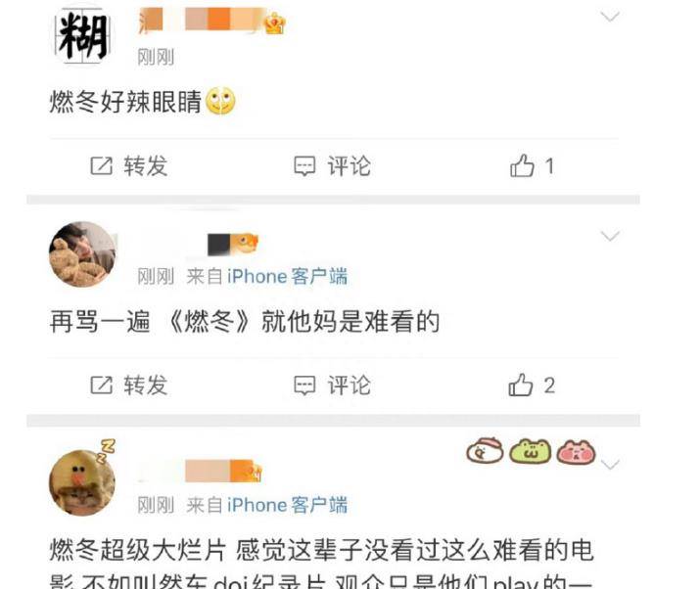Viewport: 700px width, 589px height.
Task: Open comments on the 再骂一遍 post
Action: pyautogui.click(x=332, y=385)
